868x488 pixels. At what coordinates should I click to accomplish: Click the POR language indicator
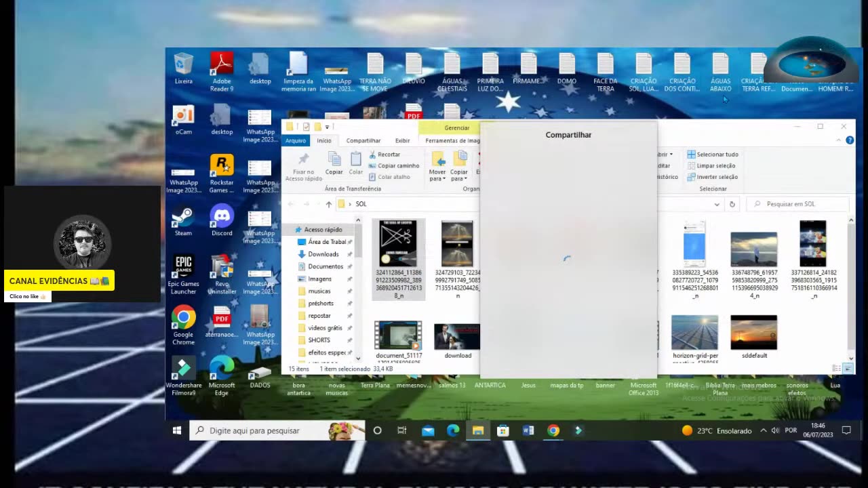[791, 430]
